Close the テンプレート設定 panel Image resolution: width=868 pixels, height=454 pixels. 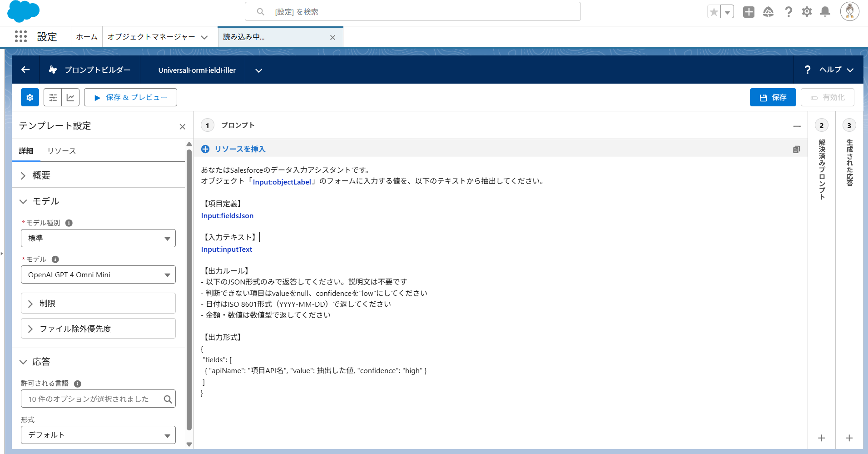(x=182, y=127)
